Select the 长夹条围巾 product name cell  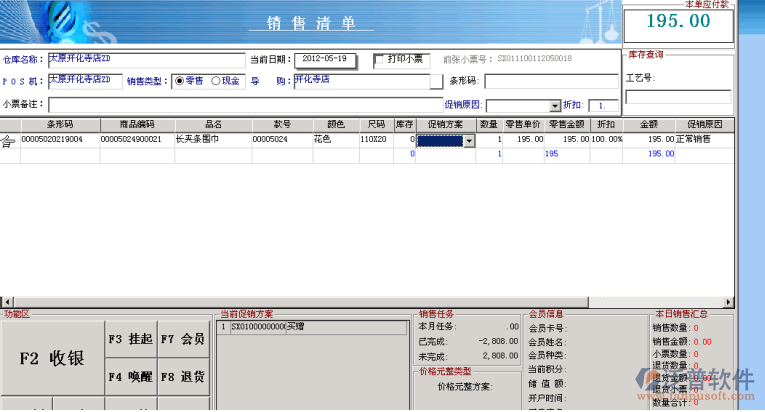tap(212, 141)
